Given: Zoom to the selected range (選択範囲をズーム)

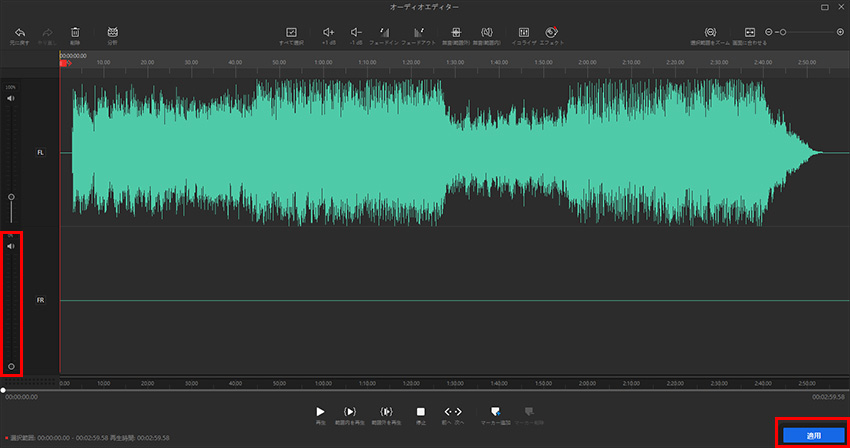Looking at the screenshot, I should pos(711,33).
